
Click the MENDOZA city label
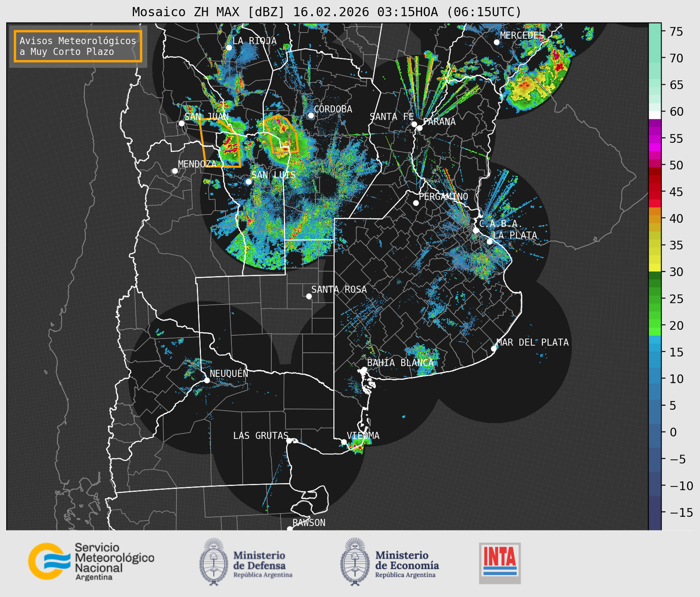(197, 164)
